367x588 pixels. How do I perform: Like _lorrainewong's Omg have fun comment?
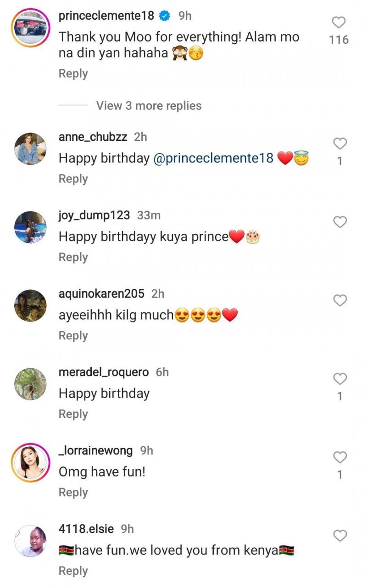coord(339,457)
